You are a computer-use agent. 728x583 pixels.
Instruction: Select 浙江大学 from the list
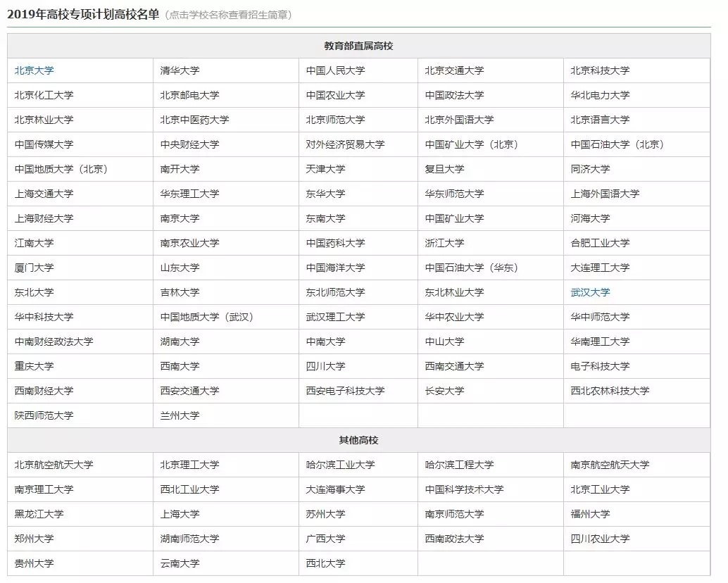[444, 243]
